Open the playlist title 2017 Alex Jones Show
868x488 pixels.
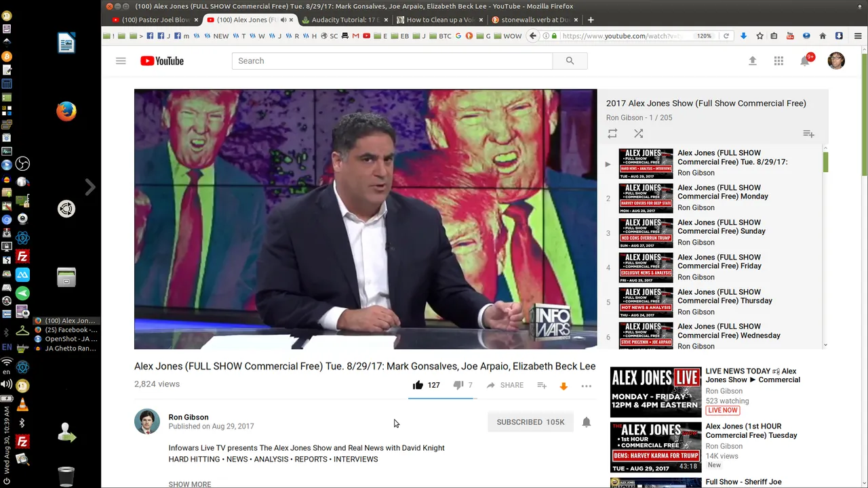pyautogui.click(x=706, y=103)
